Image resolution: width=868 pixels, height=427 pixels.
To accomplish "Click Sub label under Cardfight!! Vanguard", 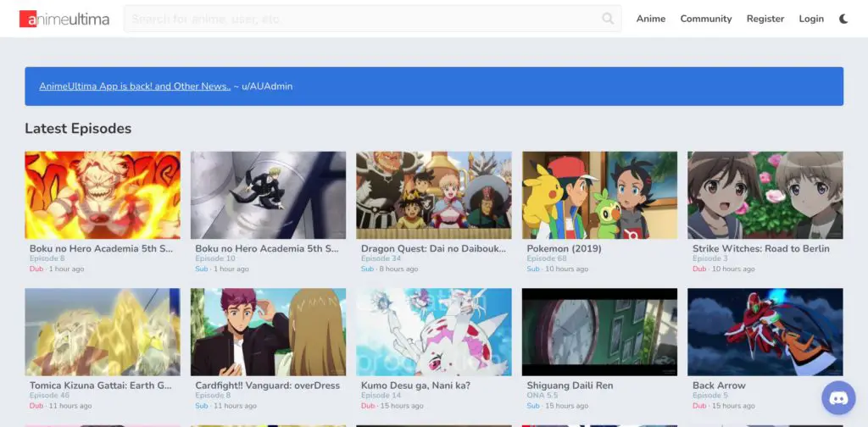I will 202,406.
